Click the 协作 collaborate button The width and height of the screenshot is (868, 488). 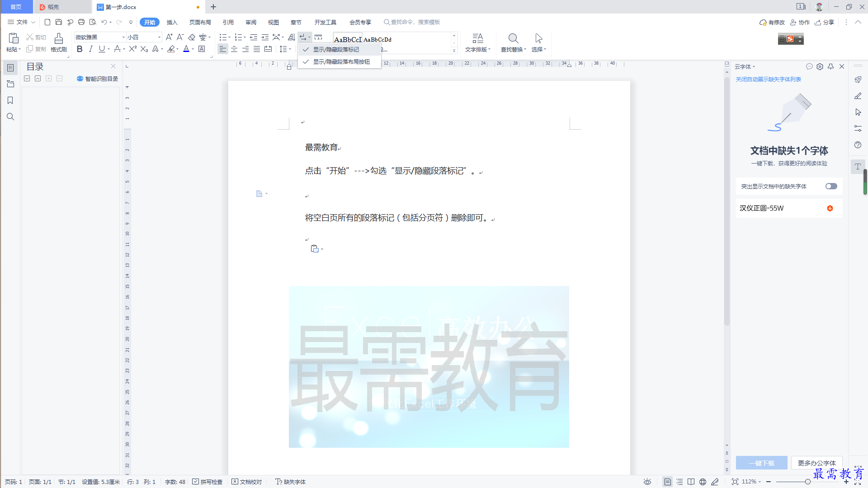pyautogui.click(x=800, y=22)
